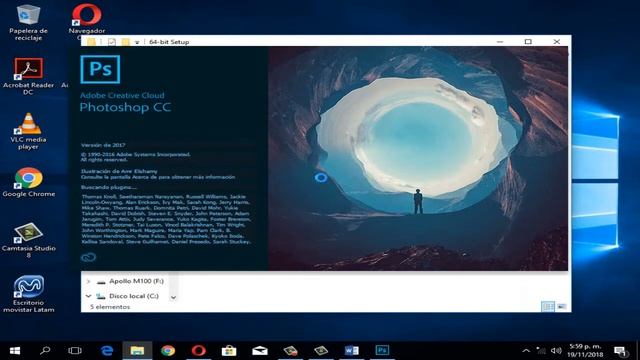
Task: Open the Camtasia Studio 8 desktop shortcut
Action: tap(28, 240)
